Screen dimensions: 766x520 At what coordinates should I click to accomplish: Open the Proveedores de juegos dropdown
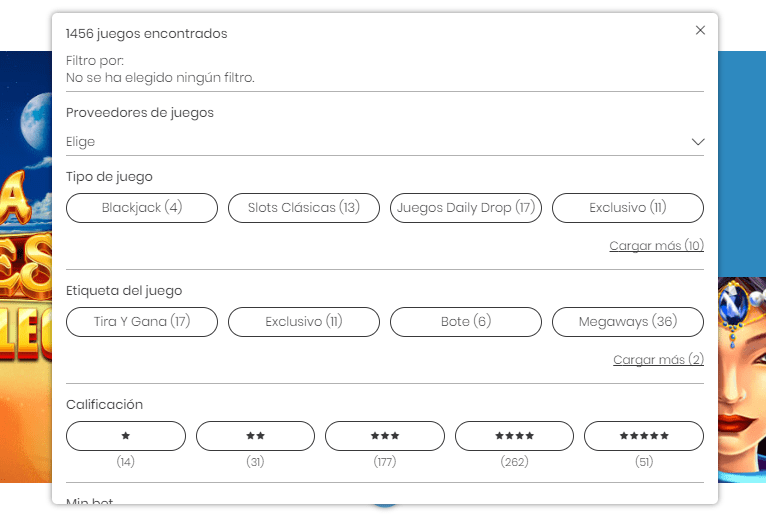click(384, 142)
